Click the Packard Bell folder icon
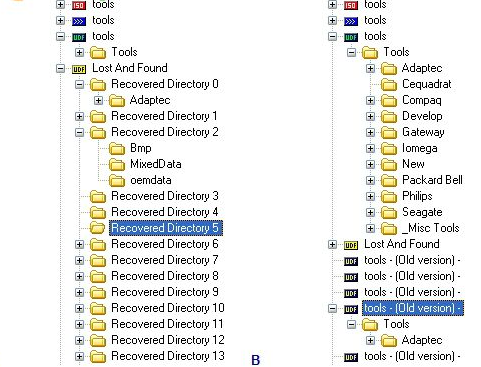The image size is (481, 367). coord(389,181)
